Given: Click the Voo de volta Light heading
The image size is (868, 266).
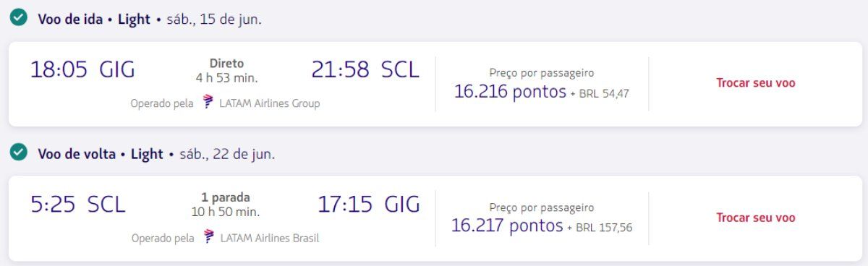Looking at the screenshot, I should [x=101, y=154].
